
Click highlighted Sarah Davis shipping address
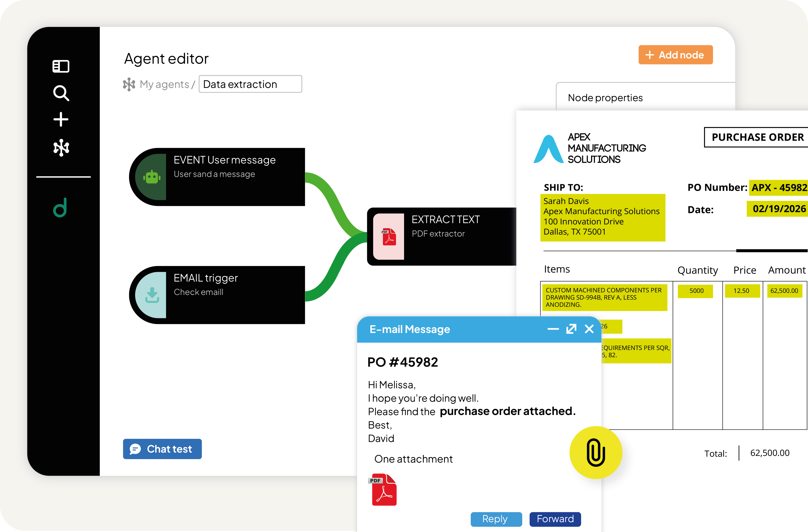coord(603,218)
